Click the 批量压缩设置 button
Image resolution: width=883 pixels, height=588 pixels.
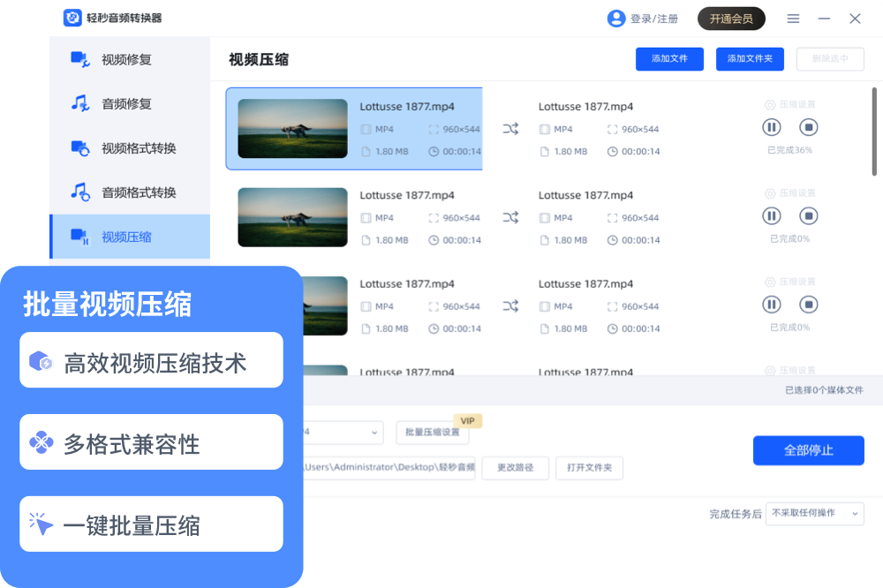(x=432, y=433)
